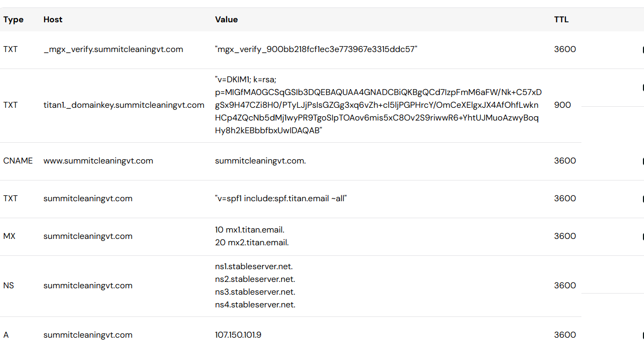
Task: Click the A record IP 107.150.101.9
Action: tap(238, 335)
